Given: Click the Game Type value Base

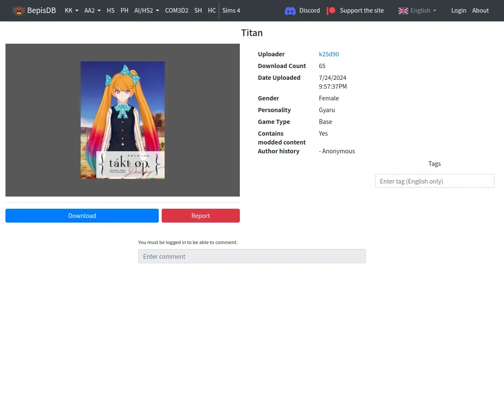Looking at the screenshot, I should [325, 122].
